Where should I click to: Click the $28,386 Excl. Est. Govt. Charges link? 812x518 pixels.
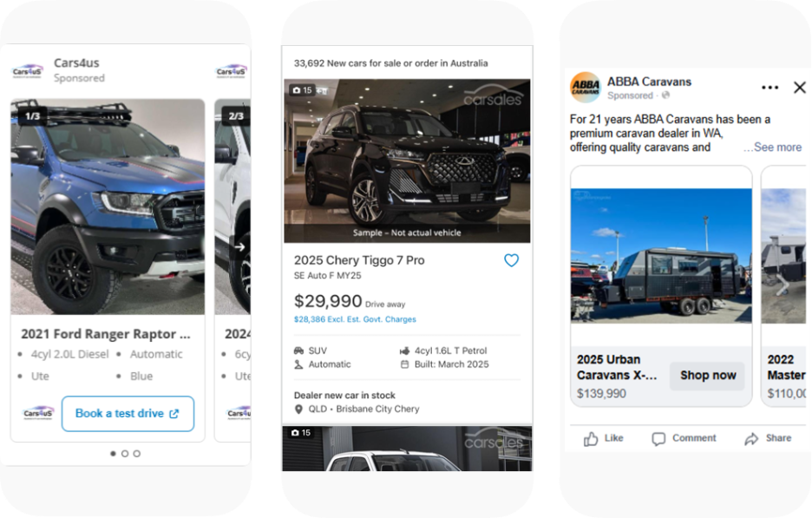click(x=355, y=319)
